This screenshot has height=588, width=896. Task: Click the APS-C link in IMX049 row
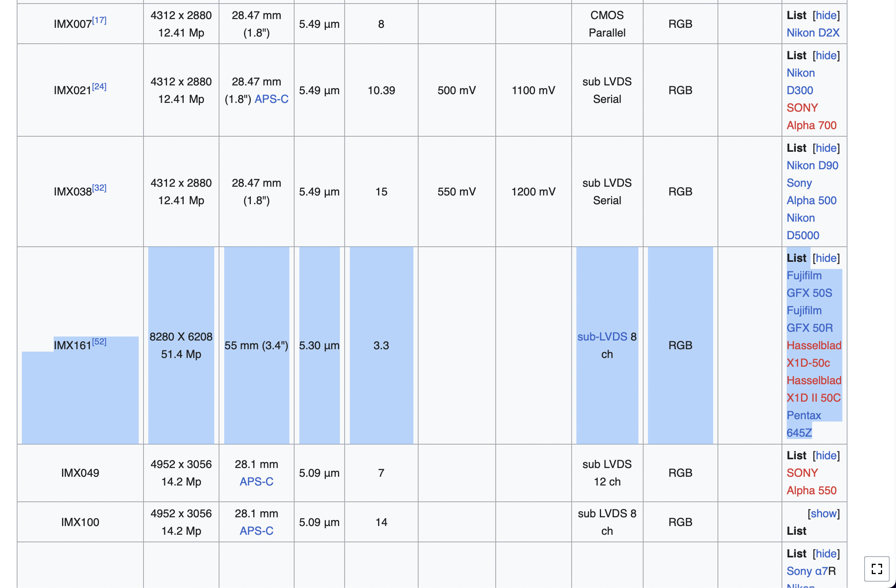pyautogui.click(x=256, y=482)
